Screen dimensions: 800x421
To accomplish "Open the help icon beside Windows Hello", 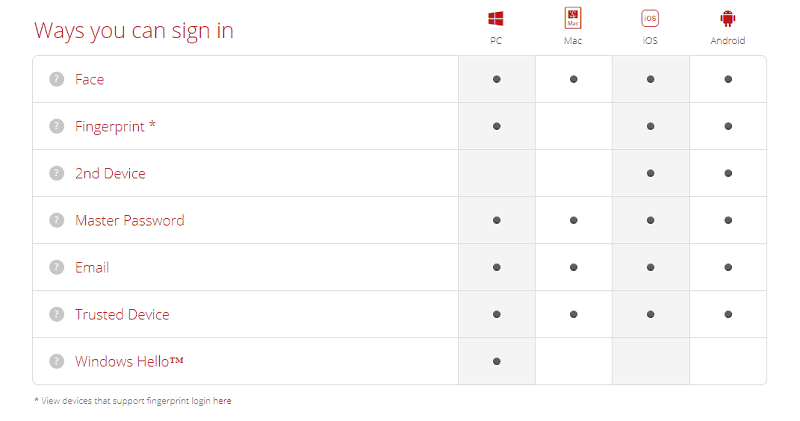I will (57, 361).
